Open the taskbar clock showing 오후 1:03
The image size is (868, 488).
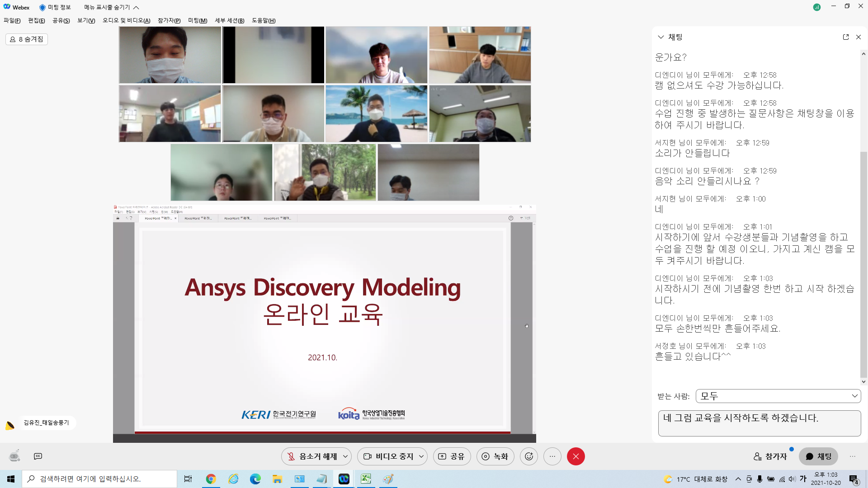[x=826, y=479]
